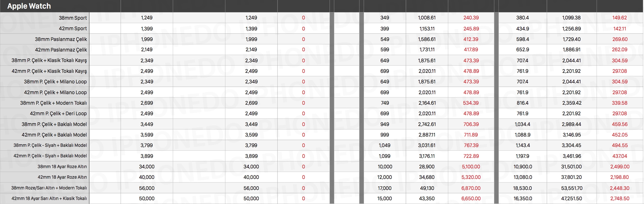Viewport: 644px width, 204px height.
Task: Select the 42mm Sport row label
Action: click(x=73, y=29)
